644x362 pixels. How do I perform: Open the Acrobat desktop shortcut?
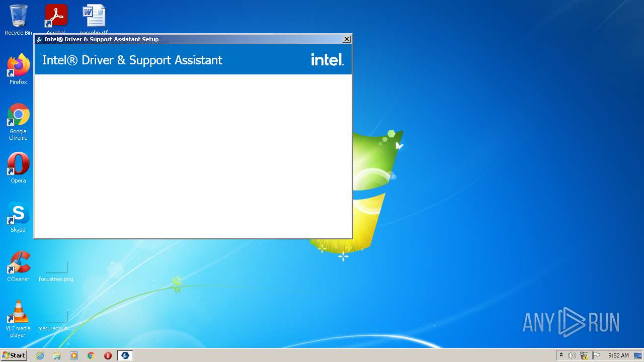point(56,19)
